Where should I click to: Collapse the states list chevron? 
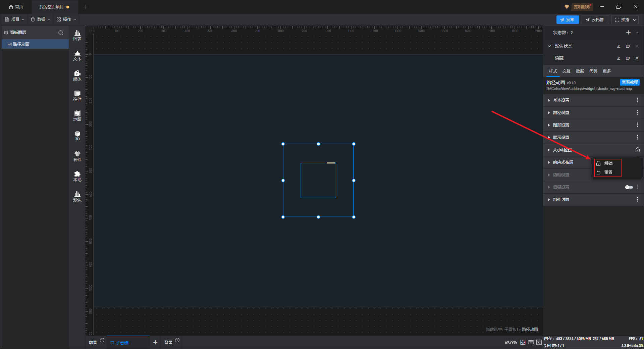[637, 33]
